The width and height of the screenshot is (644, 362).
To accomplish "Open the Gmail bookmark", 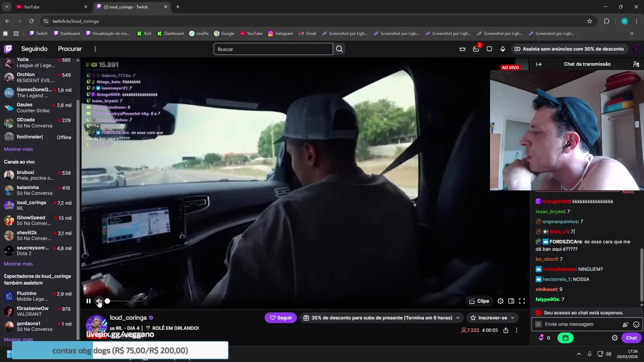I will [x=307, y=33].
